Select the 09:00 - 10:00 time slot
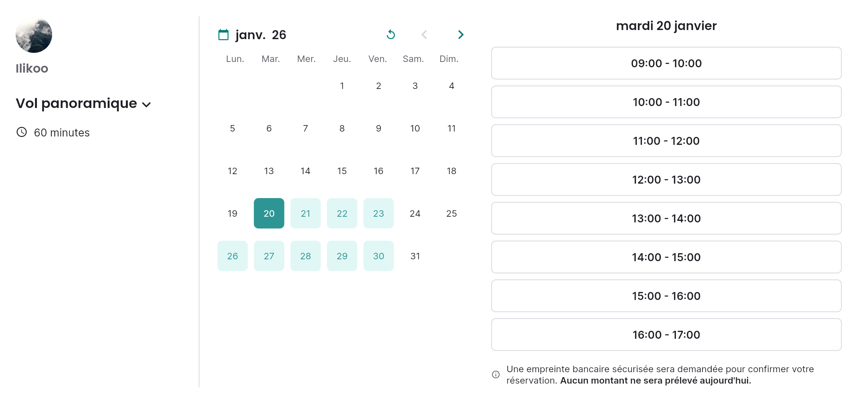Image resolution: width=868 pixels, height=403 pixels. pos(666,63)
